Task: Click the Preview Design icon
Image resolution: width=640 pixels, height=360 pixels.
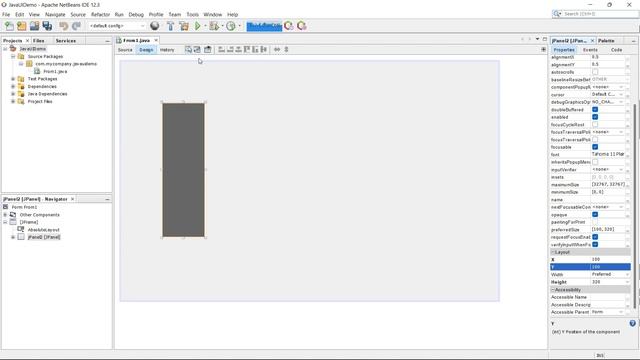Action: (x=208, y=49)
